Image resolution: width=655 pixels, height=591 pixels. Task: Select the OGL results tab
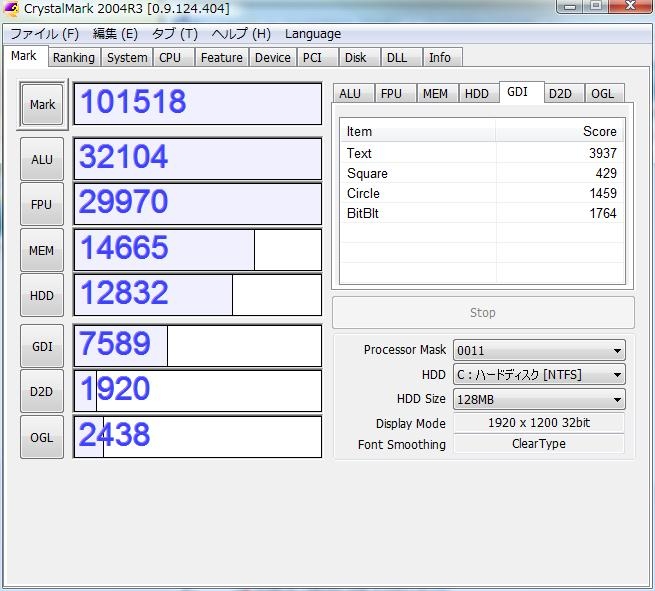[602, 93]
